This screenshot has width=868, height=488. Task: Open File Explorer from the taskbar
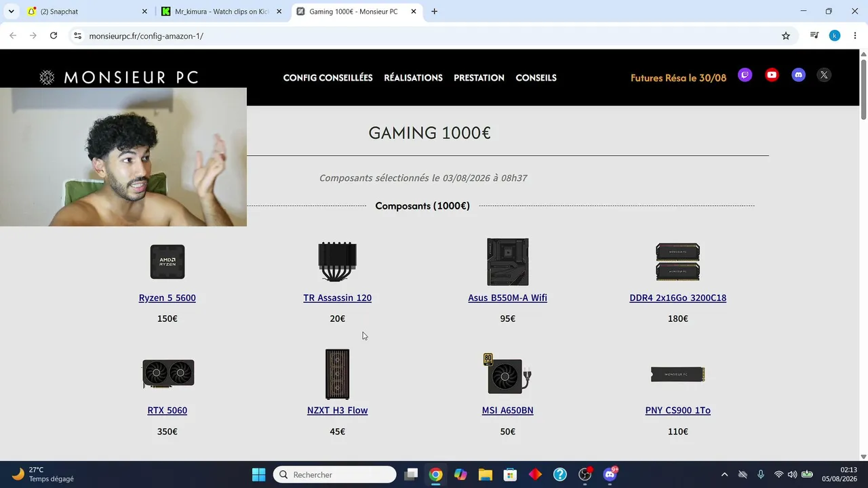click(x=486, y=474)
